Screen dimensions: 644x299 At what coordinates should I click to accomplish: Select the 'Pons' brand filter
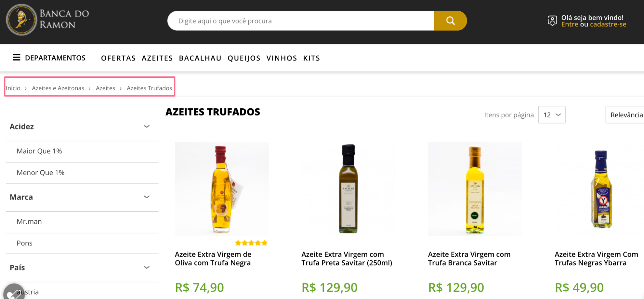tap(24, 243)
